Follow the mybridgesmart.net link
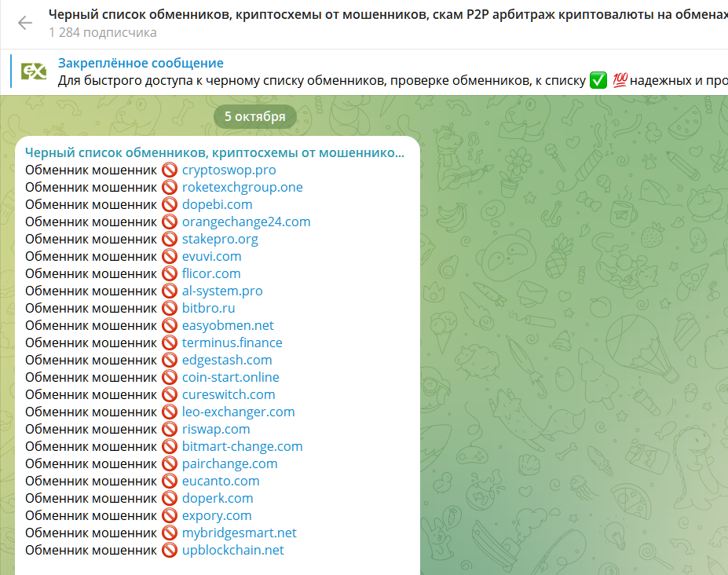This screenshot has height=575, width=728. [239, 533]
